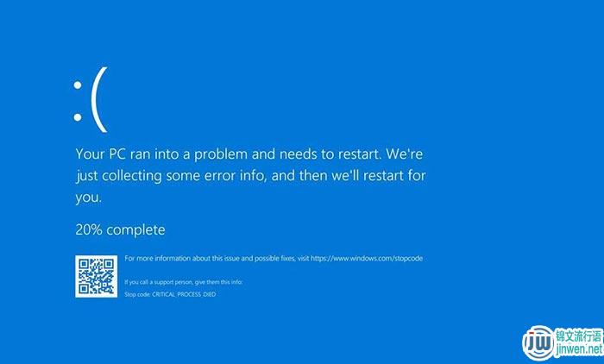Click the word 'We're' ending the first line
This screenshot has height=364, width=604.
405,154
